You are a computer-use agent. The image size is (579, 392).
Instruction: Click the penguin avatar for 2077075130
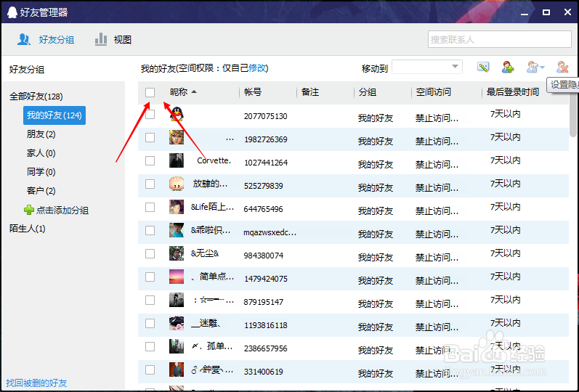(177, 114)
